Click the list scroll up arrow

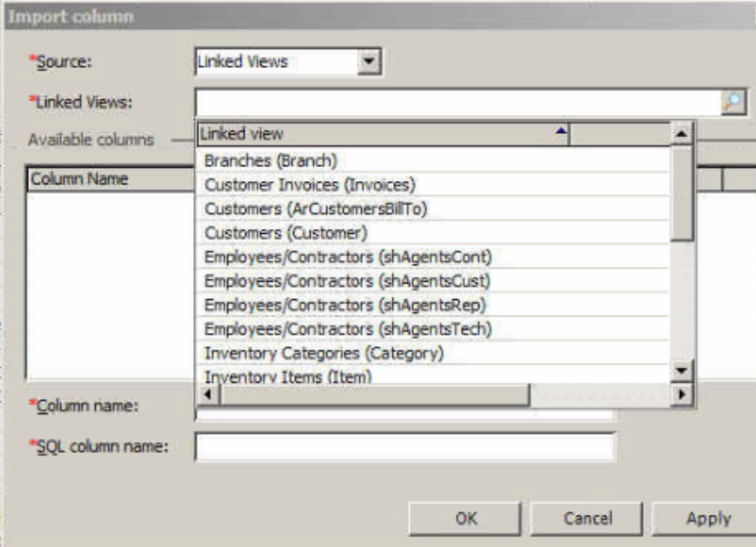681,133
